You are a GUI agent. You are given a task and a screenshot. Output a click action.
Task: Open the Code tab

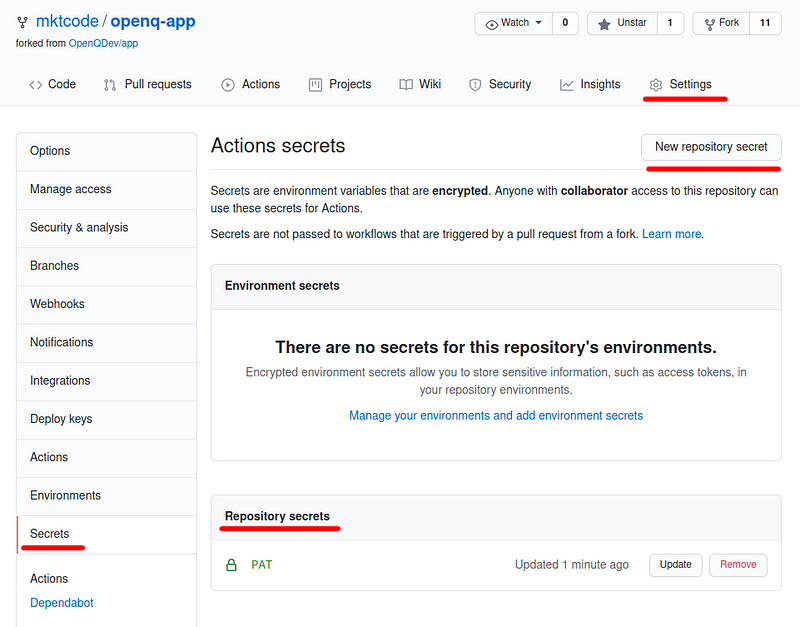click(53, 84)
